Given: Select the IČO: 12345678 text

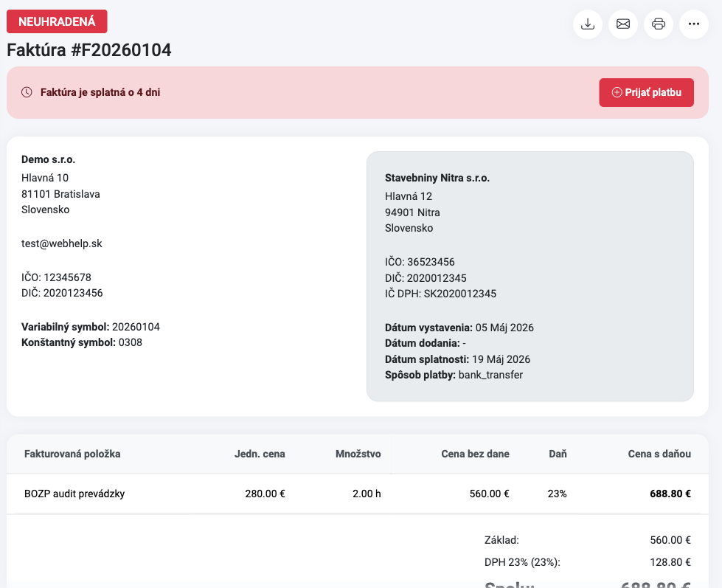Looking at the screenshot, I should pyautogui.click(x=56, y=277).
